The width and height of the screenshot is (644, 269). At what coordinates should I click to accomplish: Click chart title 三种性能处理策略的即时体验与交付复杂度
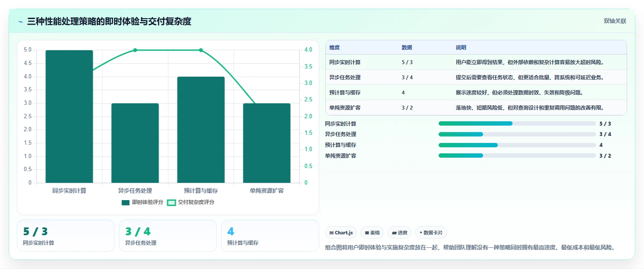[109, 21]
